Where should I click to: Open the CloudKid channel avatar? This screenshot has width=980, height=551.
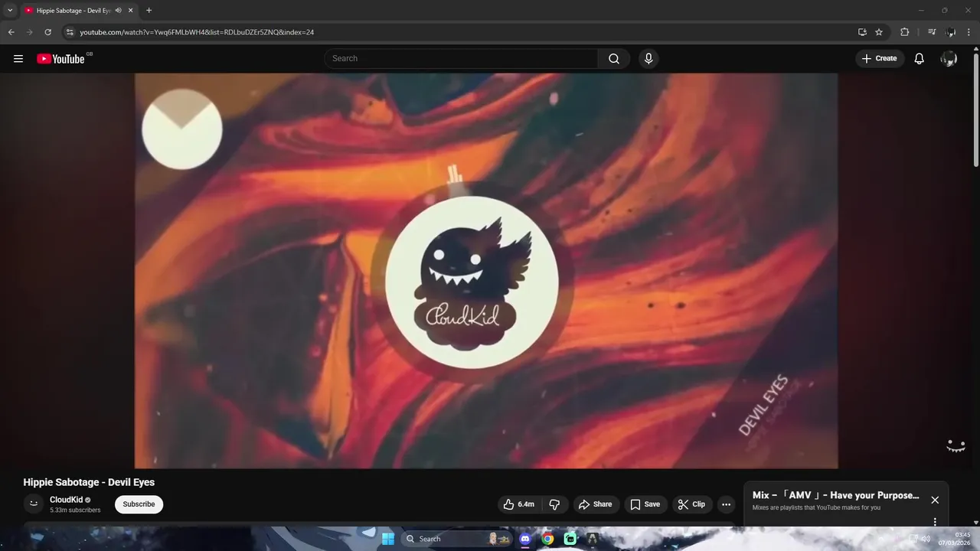tap(34, 504)
